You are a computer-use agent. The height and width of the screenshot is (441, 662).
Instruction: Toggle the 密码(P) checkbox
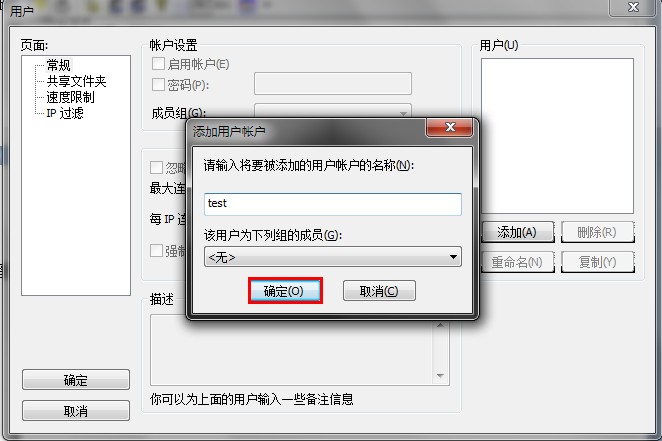[158, 84]
